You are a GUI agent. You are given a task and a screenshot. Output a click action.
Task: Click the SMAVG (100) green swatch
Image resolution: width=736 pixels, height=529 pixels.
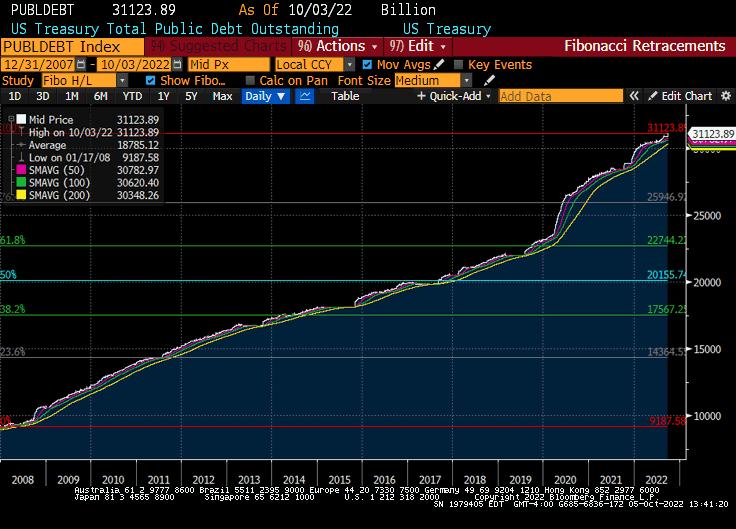[21, 182]
